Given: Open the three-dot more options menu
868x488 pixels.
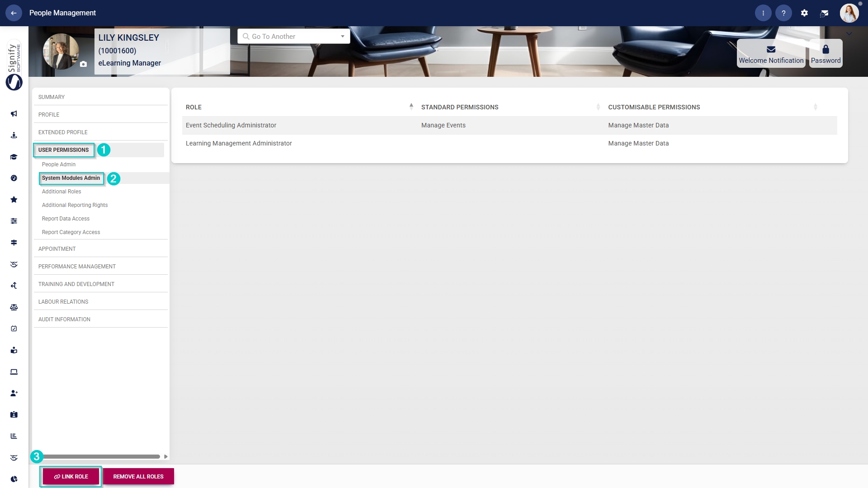Looking at the screenshot, I should coord(763,13).
